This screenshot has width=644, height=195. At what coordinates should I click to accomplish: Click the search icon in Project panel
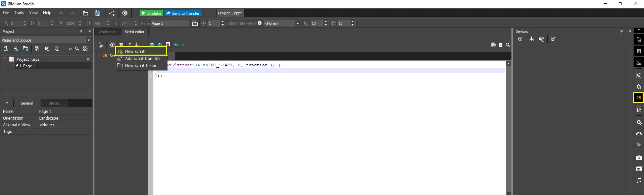77,49
